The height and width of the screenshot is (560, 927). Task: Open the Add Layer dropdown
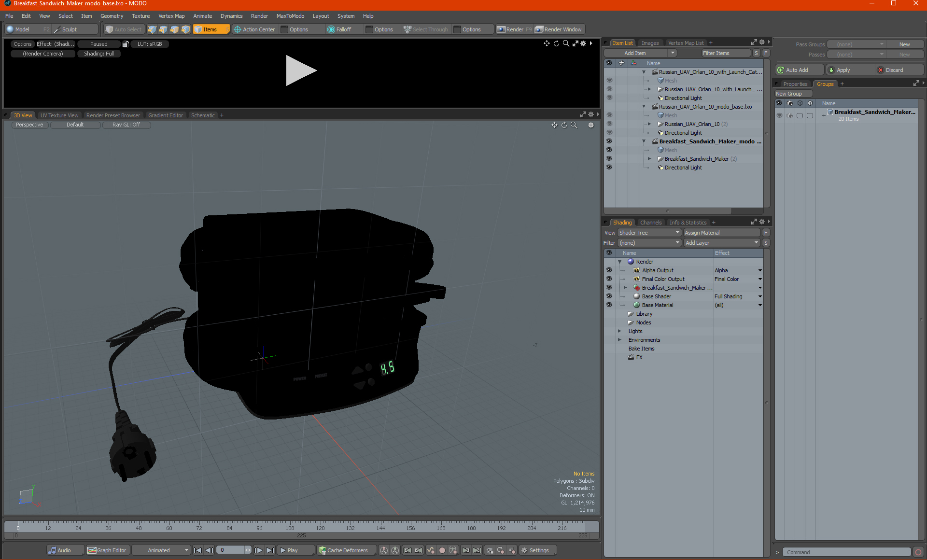721,243
